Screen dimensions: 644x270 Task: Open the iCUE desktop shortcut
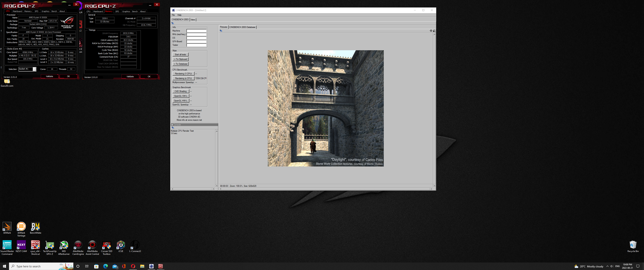click(x=121, y=246)
